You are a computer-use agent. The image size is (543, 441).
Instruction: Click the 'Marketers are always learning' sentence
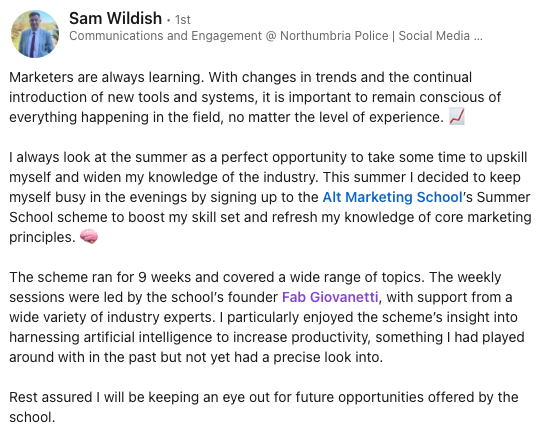point(107,77)
